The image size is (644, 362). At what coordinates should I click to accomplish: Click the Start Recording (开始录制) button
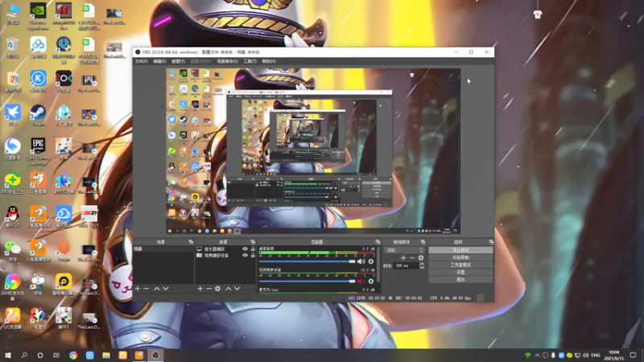(x=460, y=257)
